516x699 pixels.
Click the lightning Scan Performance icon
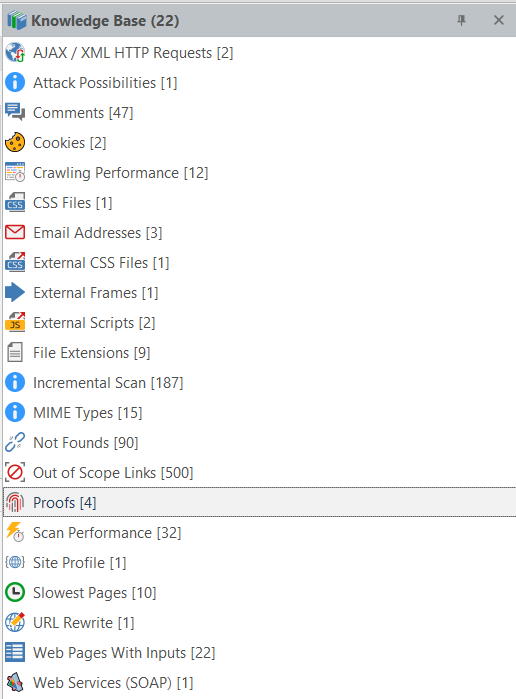[15, 532]
